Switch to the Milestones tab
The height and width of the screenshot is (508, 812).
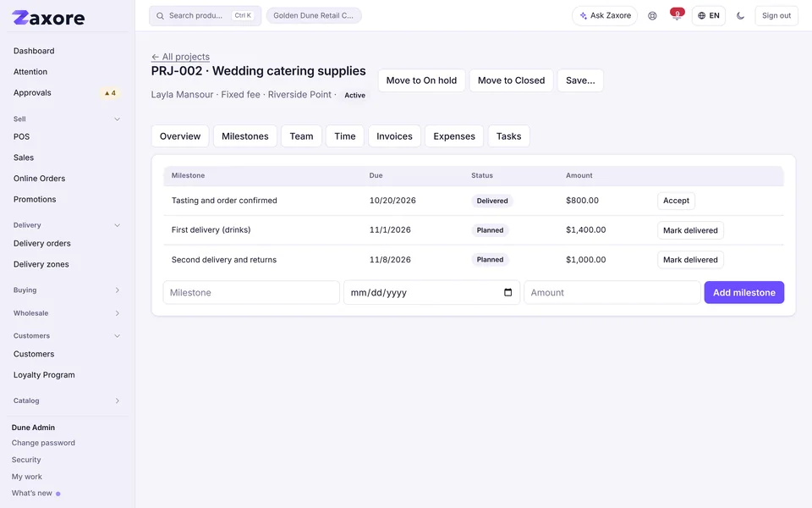[245, 135]
